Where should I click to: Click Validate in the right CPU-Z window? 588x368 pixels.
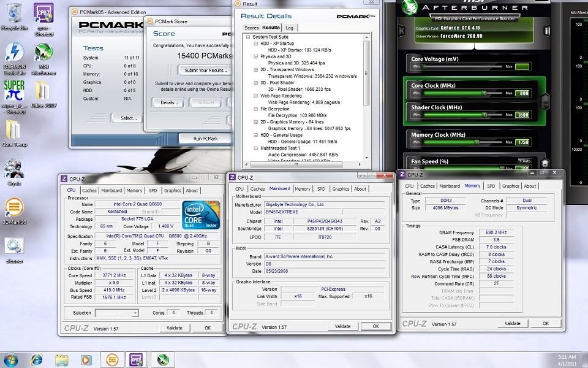(x=512, y=323)
